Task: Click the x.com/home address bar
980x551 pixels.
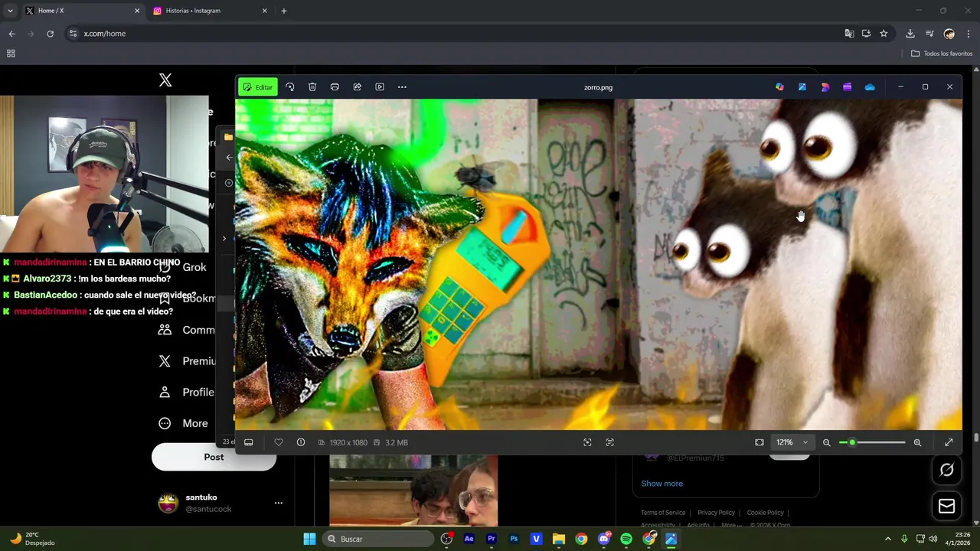Action: click(x=452, y=34)
